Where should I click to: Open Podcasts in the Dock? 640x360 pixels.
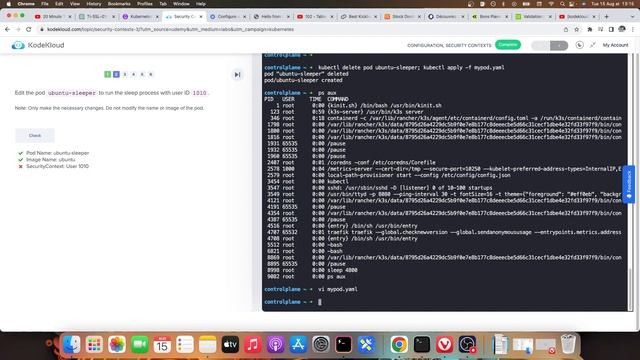pyautogui.click(x=276, y=345)
